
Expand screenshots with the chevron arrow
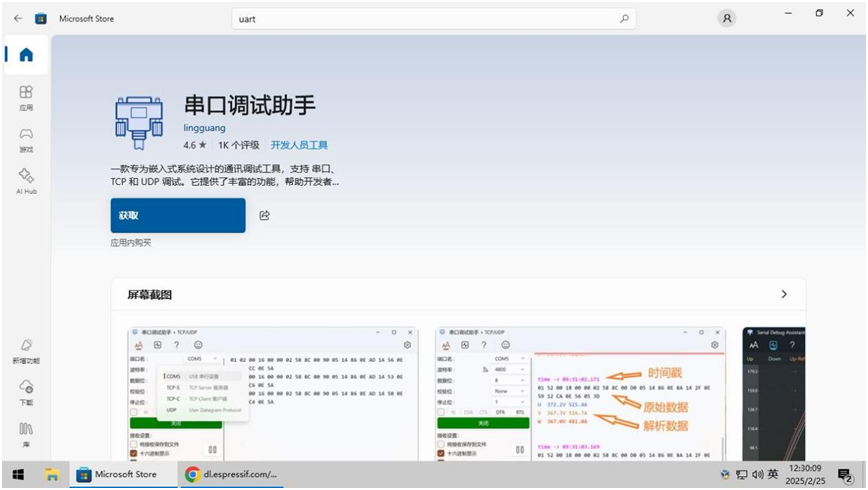pyautogui.click(x=784, y=294)
